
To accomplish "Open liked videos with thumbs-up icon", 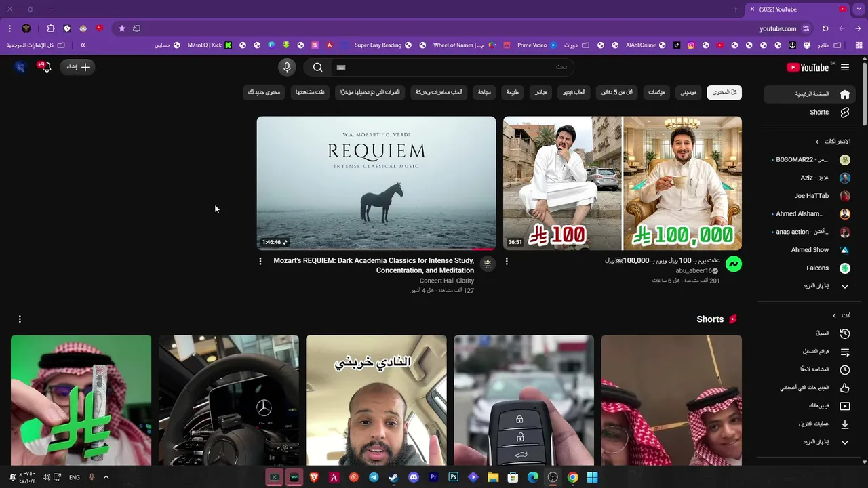I will coord(808,388).
